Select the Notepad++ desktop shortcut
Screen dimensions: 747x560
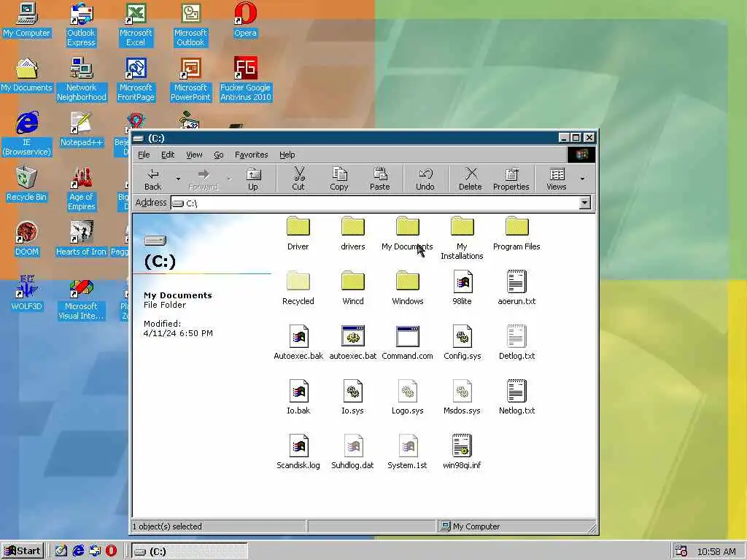pos(81,129)
